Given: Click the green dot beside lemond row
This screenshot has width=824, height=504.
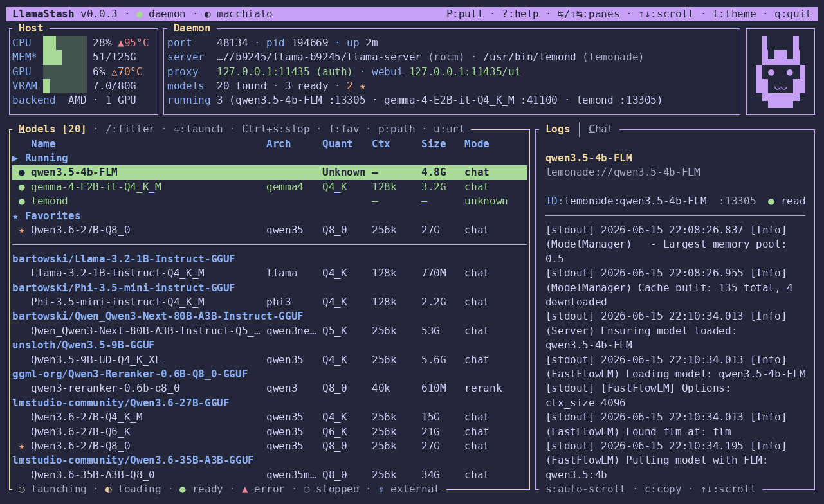Looking at the screenshot, I should [22, 201].
